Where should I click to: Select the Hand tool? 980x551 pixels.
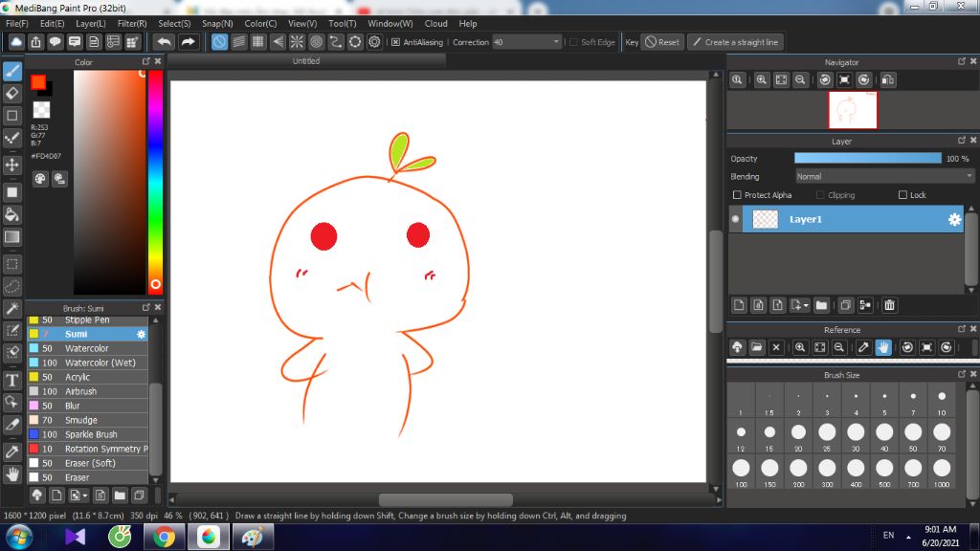click(11, 474)
